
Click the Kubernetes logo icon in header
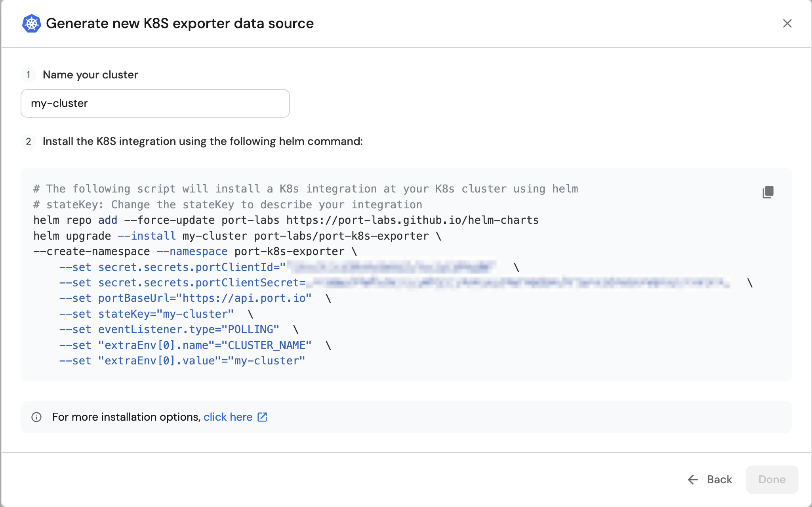click(31, 23)
